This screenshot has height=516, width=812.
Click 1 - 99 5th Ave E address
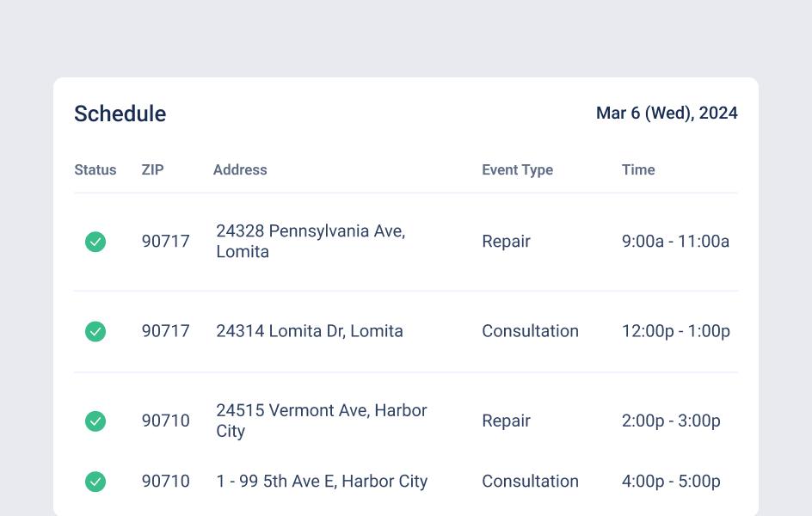[x=322, y=482]
